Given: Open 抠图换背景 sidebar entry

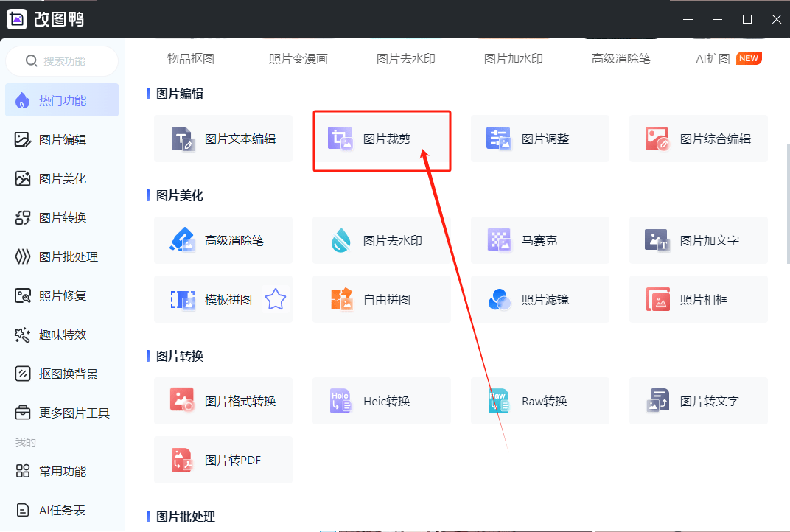Looking at the screenshot, I should click(62, 374).
